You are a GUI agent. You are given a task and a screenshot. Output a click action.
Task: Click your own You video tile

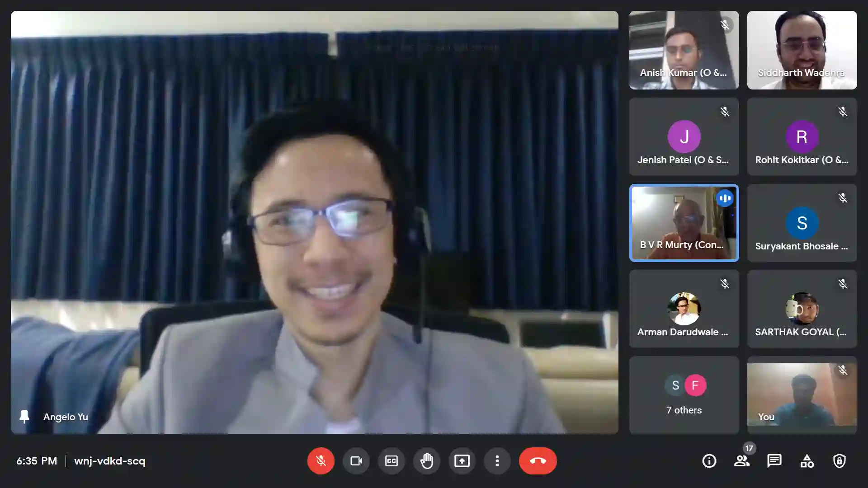802,395
